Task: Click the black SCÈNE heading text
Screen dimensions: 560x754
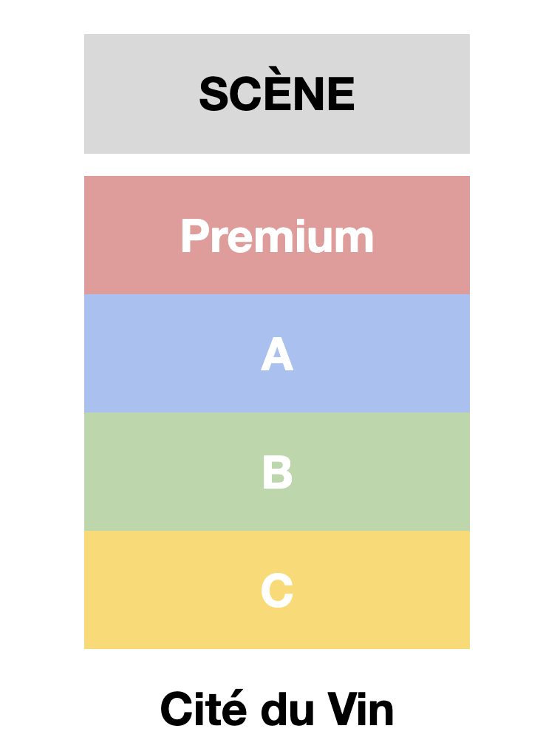Action: 276,94
